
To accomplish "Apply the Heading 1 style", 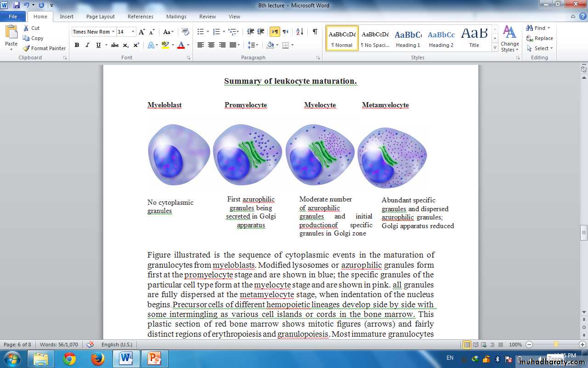I will click(408, 38).
